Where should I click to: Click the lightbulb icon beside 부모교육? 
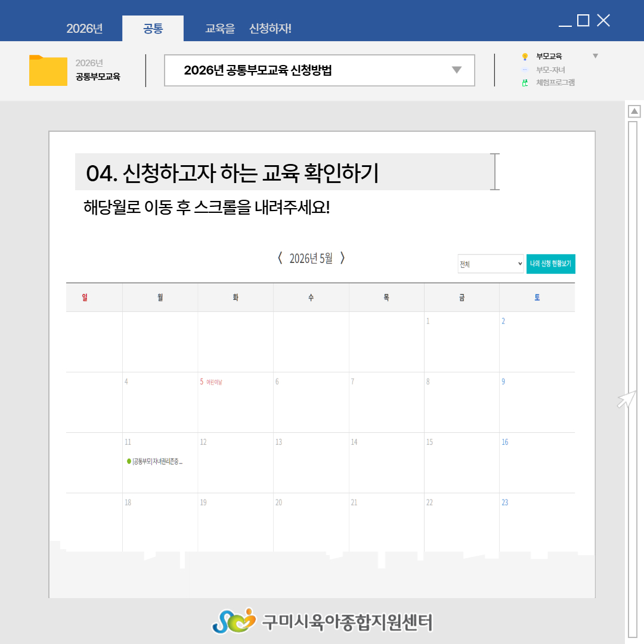(525, 57)
